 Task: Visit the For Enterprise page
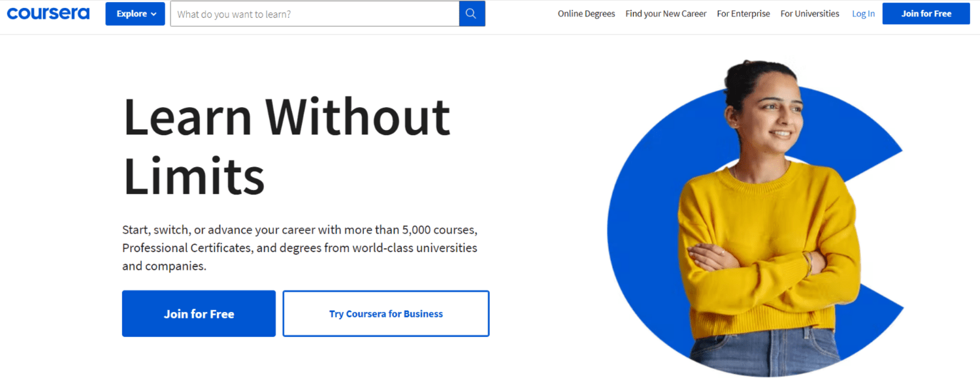click(743, 13)
